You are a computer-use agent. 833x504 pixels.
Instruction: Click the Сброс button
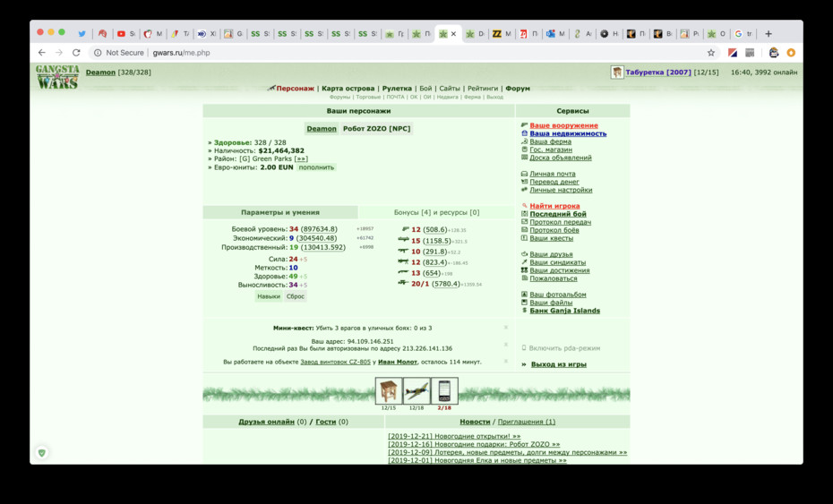pyautogui.click(x=296, y=296)
